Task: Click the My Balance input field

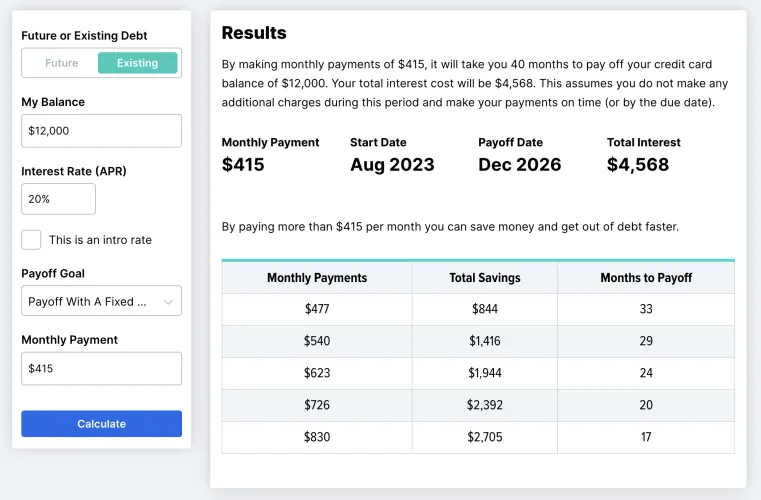Action: (x=101, y=131)
